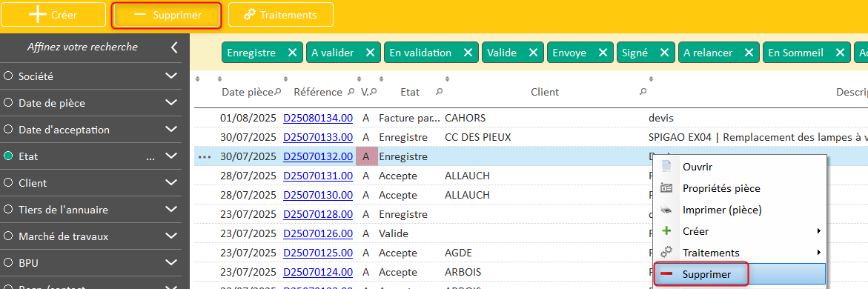Sort by the Etat column arrows

(x=381, y=79)
